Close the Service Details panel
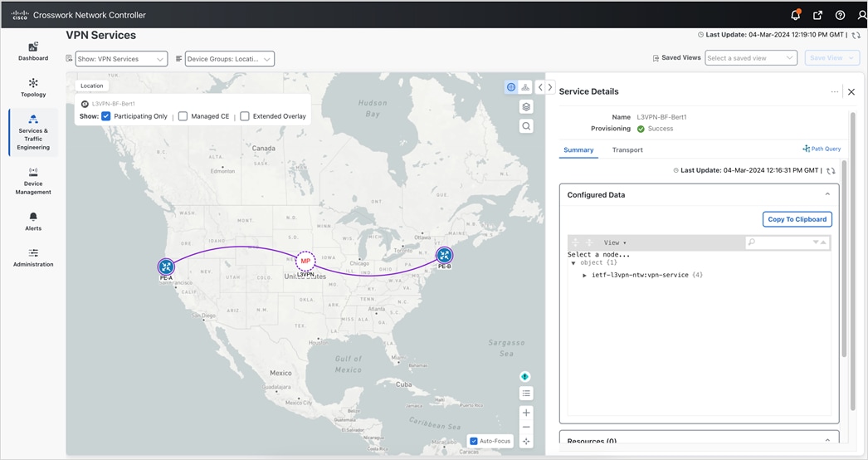The image size is (868, 460). (x=851, y=91)
